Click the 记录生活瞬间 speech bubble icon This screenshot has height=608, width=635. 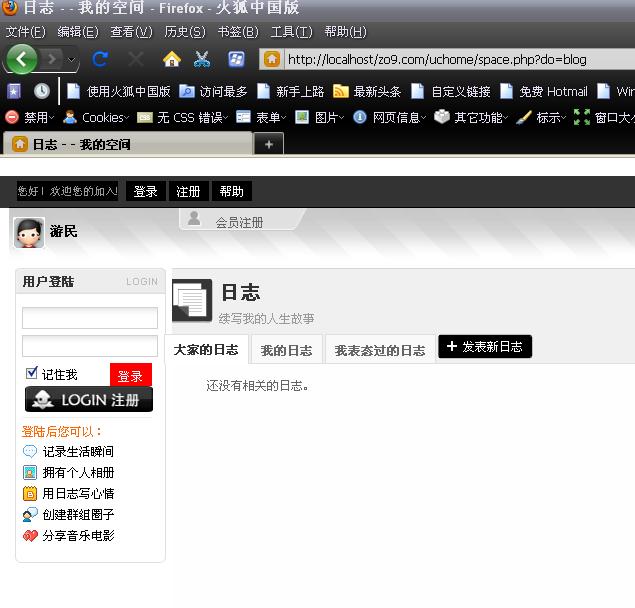point(30,451)
